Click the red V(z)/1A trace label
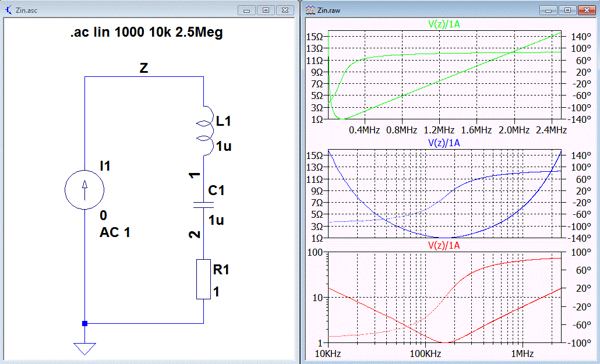 coord(444,245)
